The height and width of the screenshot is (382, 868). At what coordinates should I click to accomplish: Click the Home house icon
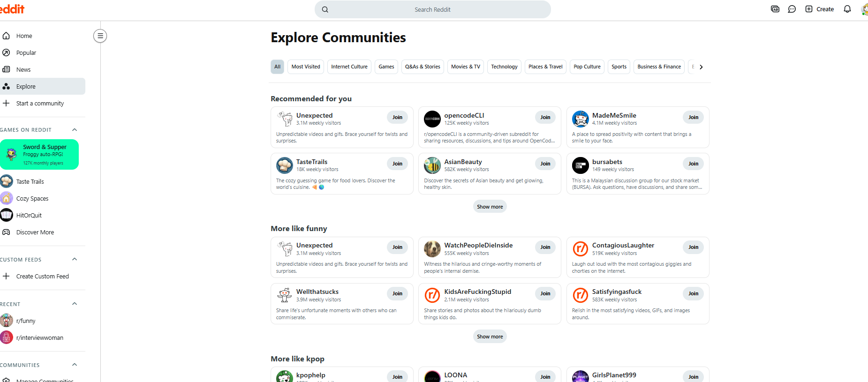click(x=6, y=36)
